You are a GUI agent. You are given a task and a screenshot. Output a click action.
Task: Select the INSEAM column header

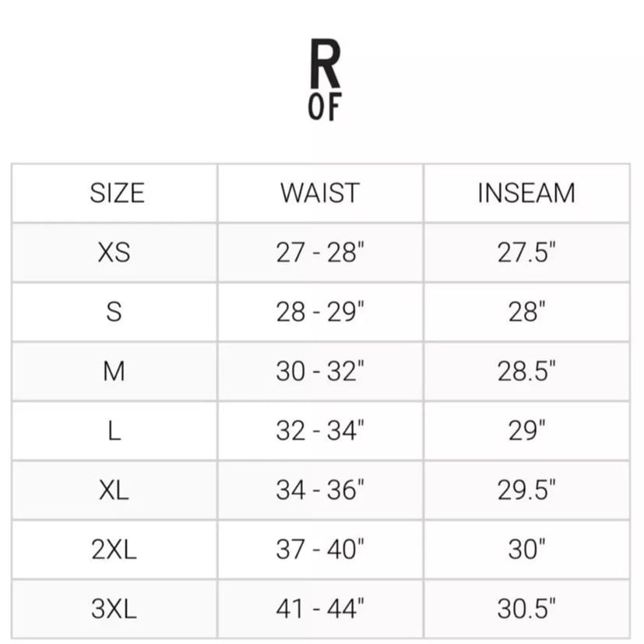tap(526, 192)
